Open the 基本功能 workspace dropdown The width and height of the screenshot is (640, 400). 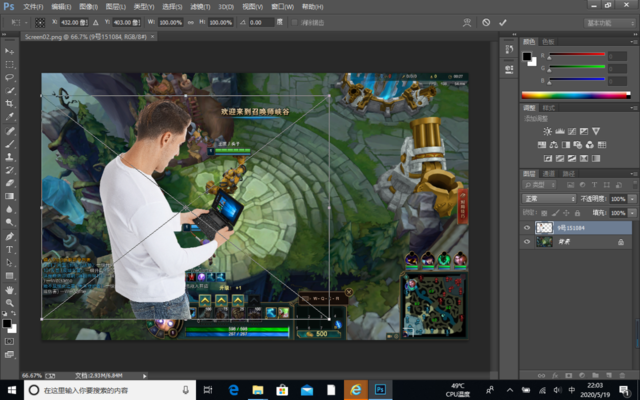pos(610,23)
